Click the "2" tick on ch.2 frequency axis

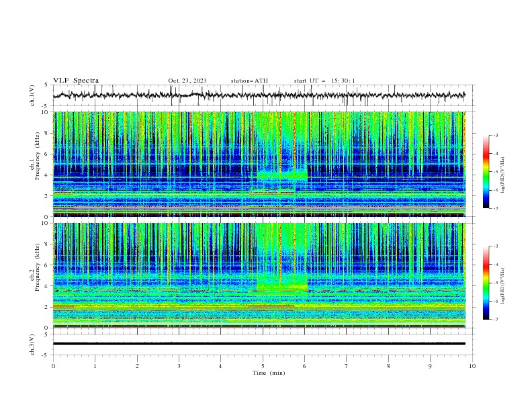(x=46, y=307)
